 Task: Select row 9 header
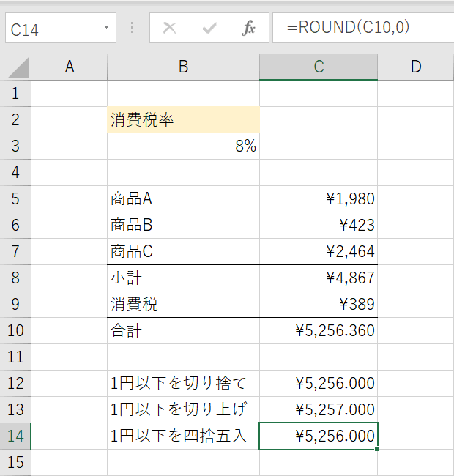(15, 305)
